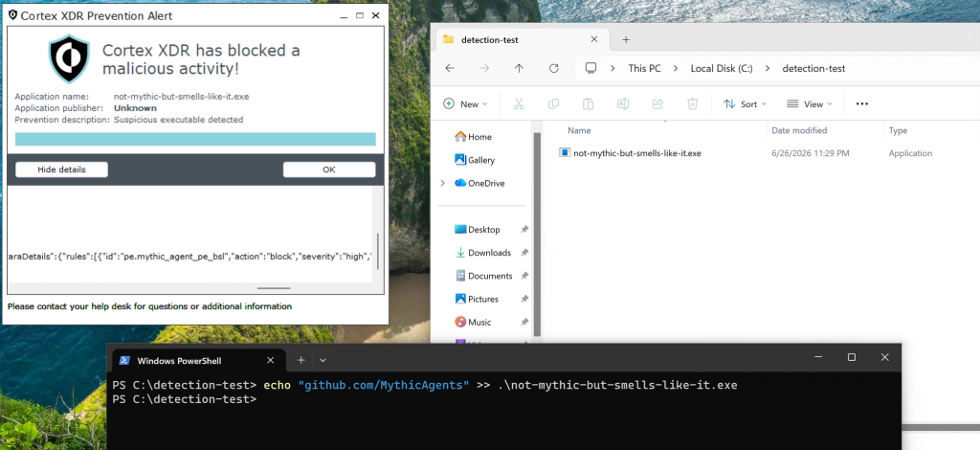Go up one folder level with the arrow
980x450 pixels.
tap(519, 69)
